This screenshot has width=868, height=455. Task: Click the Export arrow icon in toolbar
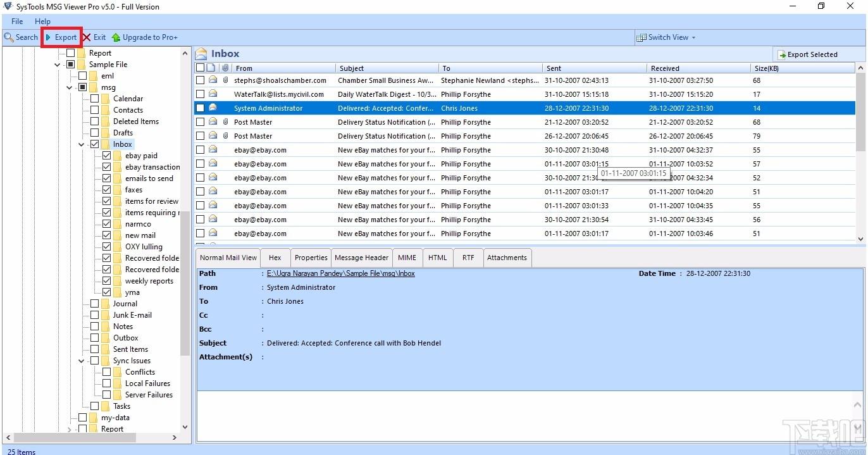tap(48, 37)
